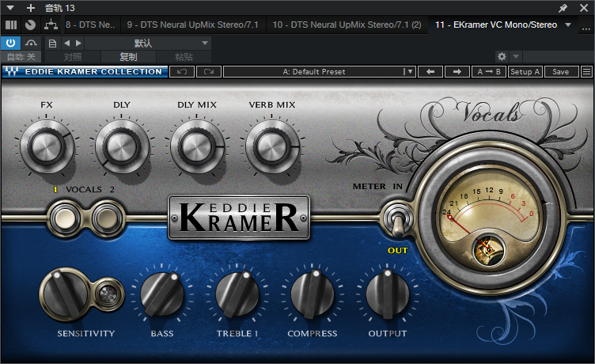Click the 粘贴 paste button

[x=184, y=57]
